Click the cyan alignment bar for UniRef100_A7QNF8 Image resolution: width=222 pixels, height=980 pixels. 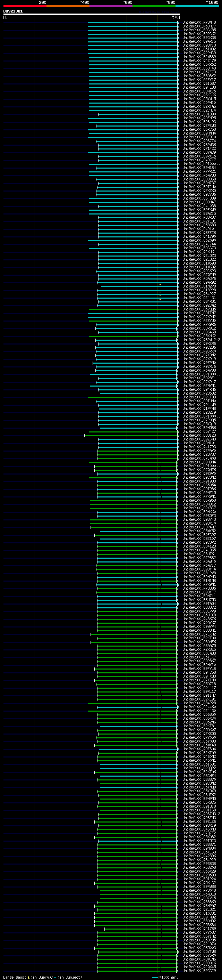(133, 23)
